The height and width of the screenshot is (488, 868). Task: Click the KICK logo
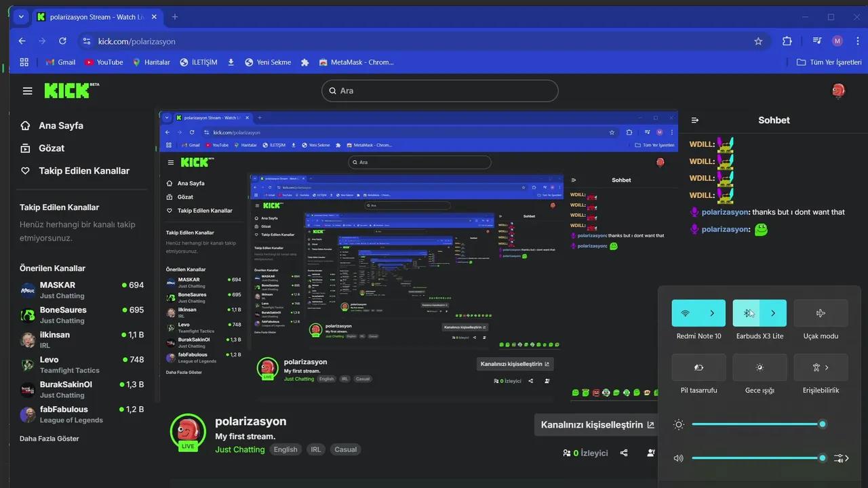(71, 90)
